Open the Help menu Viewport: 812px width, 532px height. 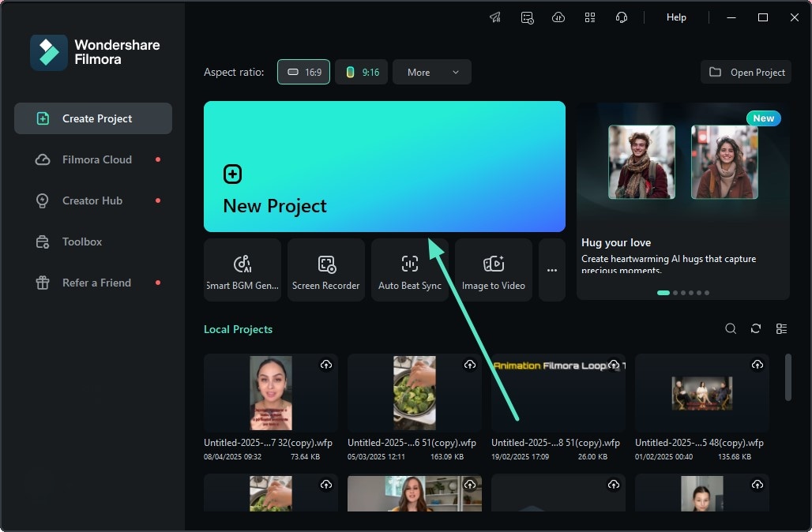[676, 17]
